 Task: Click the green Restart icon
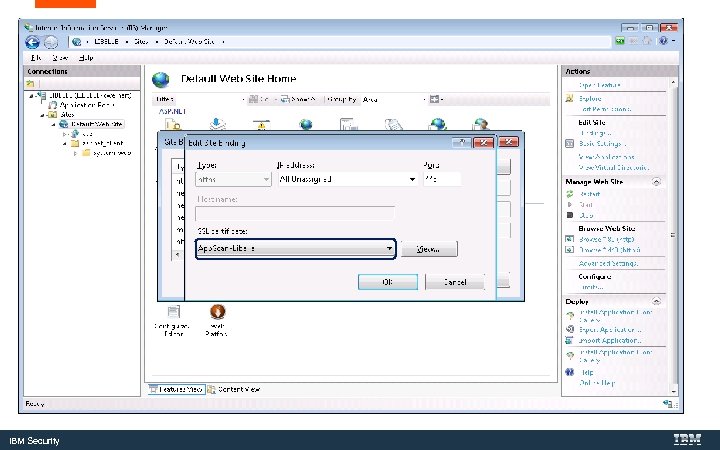[570, 194]
